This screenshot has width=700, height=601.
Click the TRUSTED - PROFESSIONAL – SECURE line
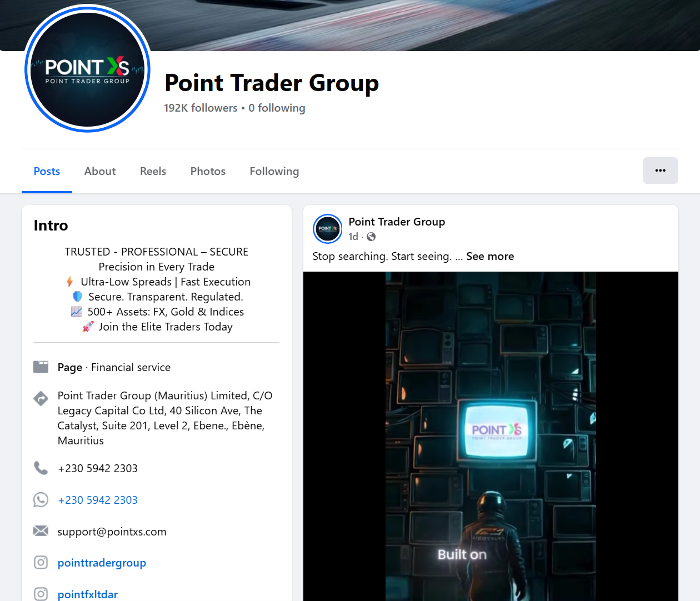[x=157, y=252]
